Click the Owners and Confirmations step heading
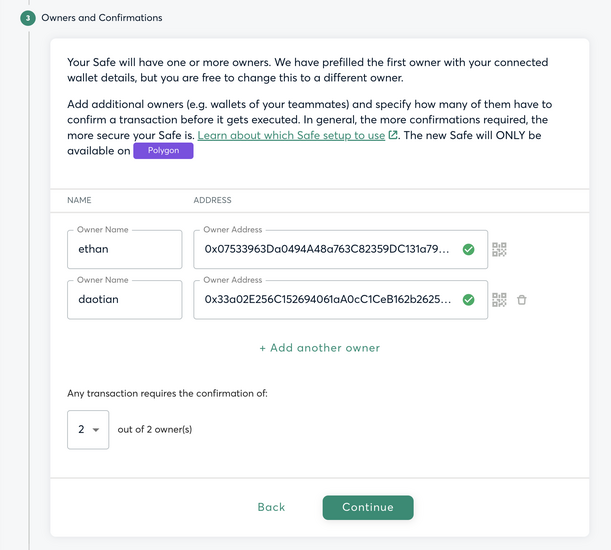The image size is (611, 550). [x=102, y=18]
